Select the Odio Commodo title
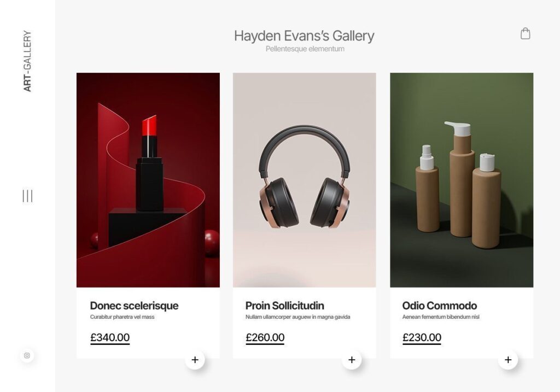Screen dimensions: 560x392 point(439,306)
